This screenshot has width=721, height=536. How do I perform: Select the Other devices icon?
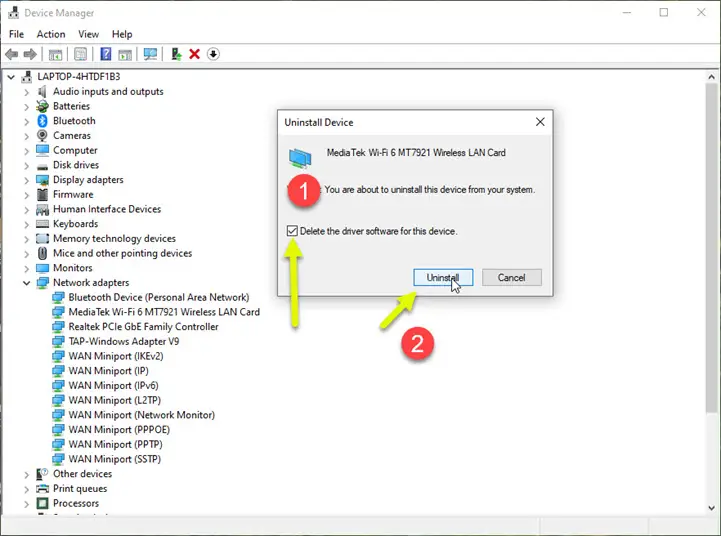42,474
